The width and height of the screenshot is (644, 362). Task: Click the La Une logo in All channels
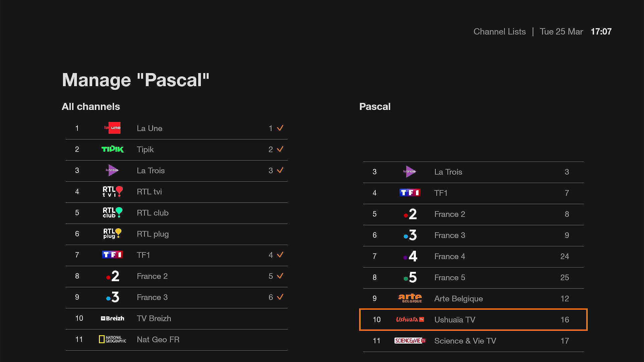[112, 128]
